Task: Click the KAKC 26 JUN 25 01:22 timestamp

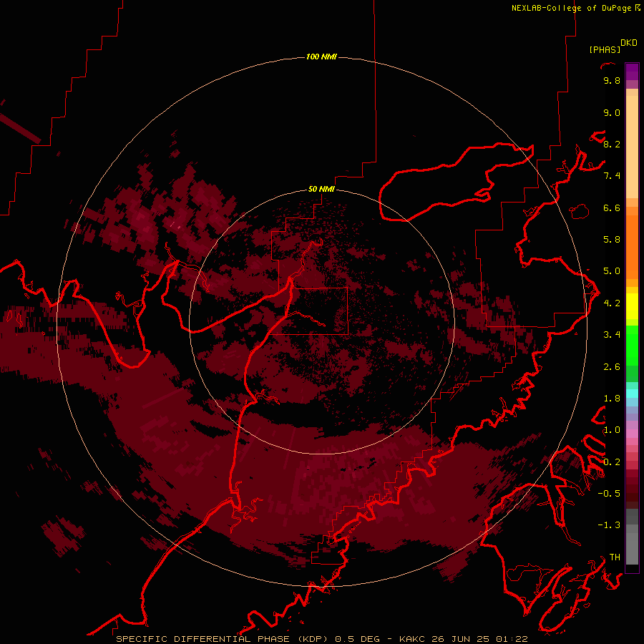Action: coord(463,639)
